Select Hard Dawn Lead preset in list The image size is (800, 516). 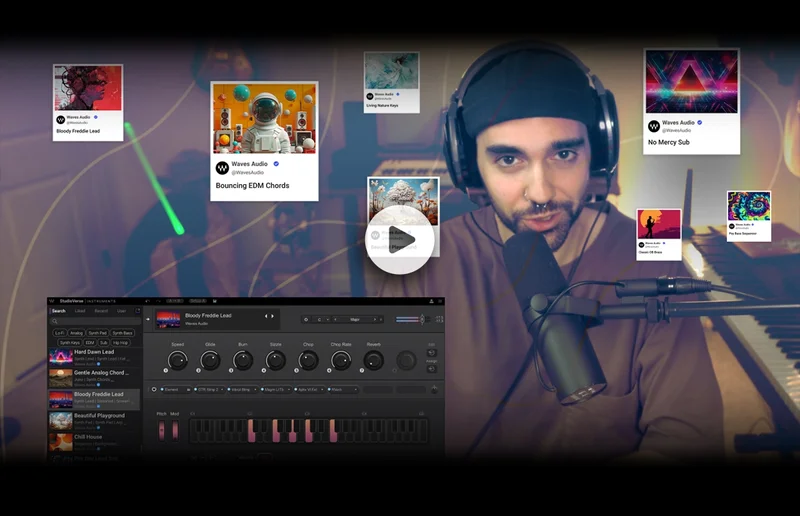tap(94, 358)
